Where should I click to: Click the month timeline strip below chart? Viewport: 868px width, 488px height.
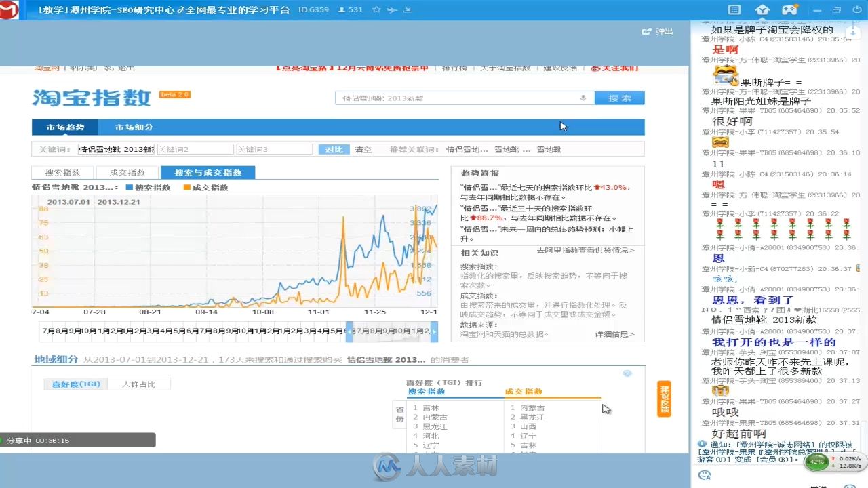click(x=238, y=331)
